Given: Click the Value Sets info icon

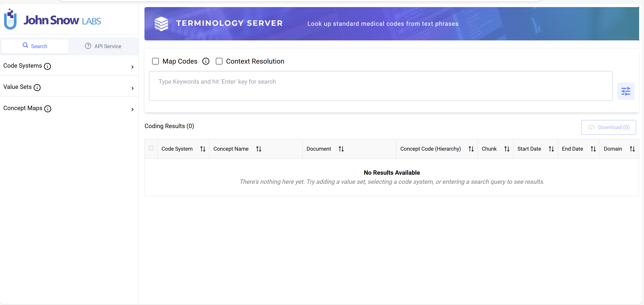Looking at the screenshot, I should pos(37,88).
